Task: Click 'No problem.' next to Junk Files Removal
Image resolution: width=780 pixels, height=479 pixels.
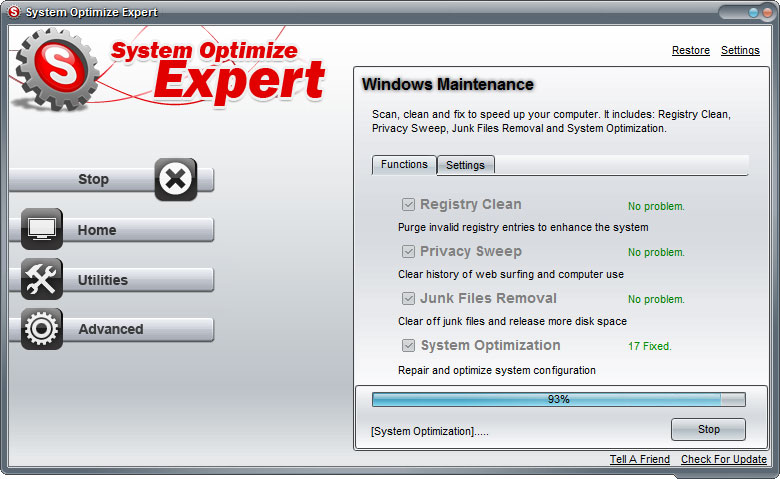Action: click(x=656, y=299)
